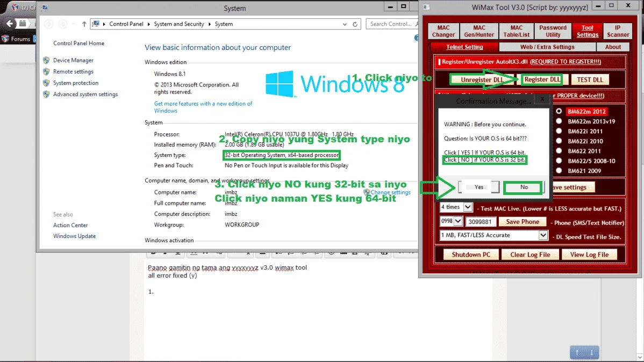Select BM621 2009 radio button
Image resolution: width=644 pixels, height=362 pixels.
(559, 171)
